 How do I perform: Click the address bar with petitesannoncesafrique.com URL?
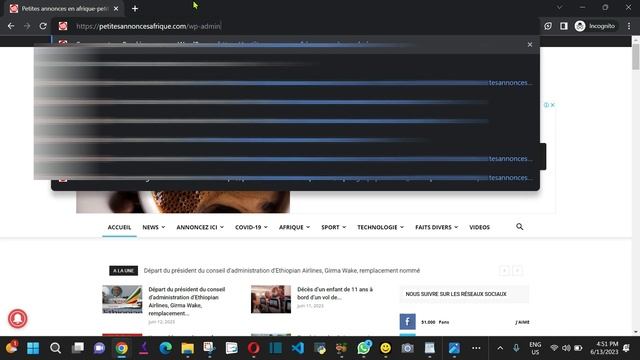click(x=294, y=26)
